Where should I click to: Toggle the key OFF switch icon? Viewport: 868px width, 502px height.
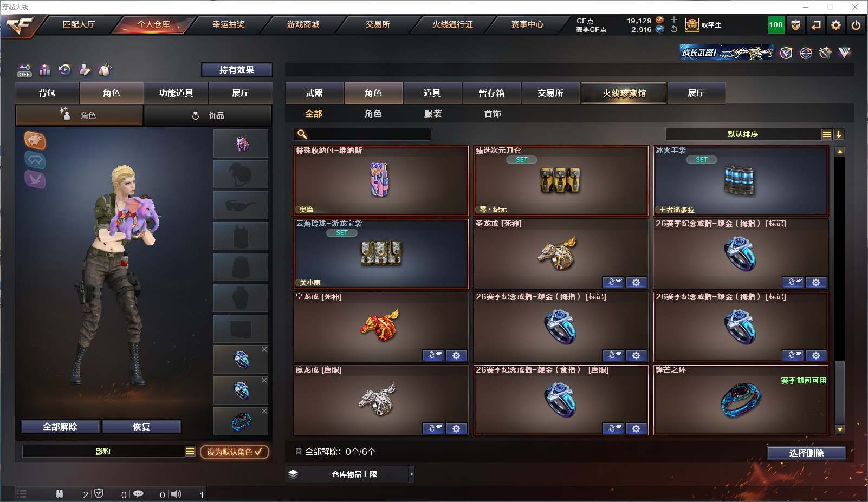(x=24, y=70)
